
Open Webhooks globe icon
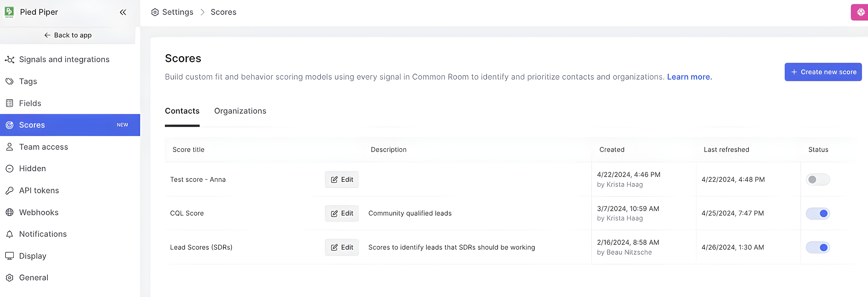coord(10,212)
